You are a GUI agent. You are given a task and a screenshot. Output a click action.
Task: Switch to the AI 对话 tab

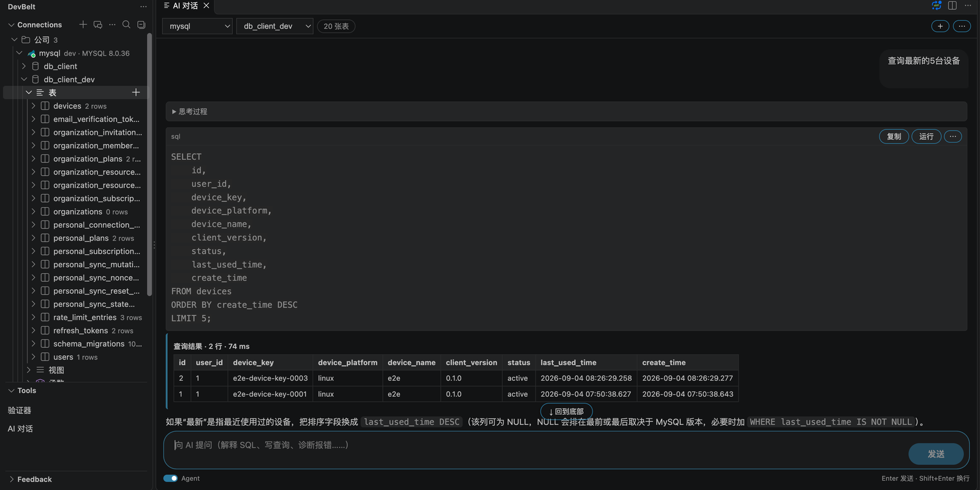tap(185, 6)
